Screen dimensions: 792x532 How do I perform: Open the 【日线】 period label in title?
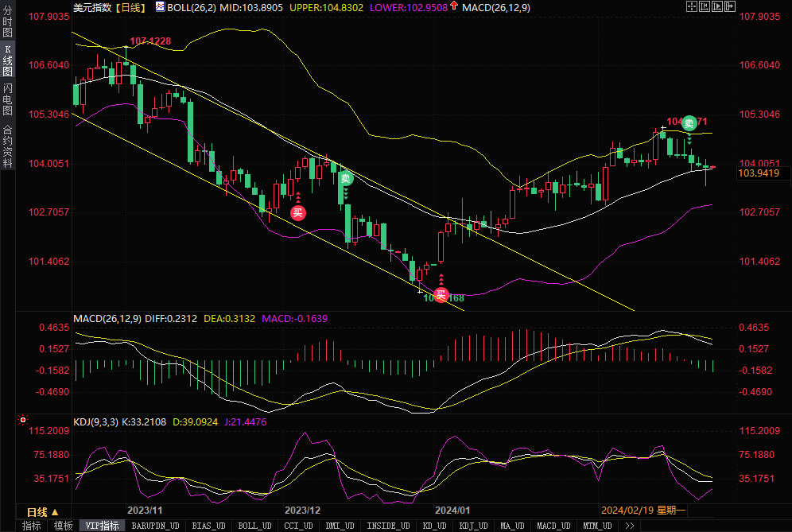[128, 7]
